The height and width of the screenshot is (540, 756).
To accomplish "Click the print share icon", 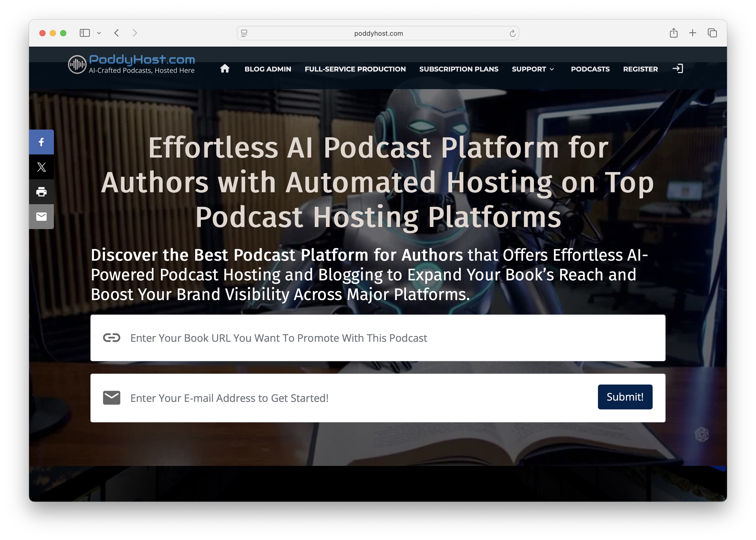I will point(41,192).
